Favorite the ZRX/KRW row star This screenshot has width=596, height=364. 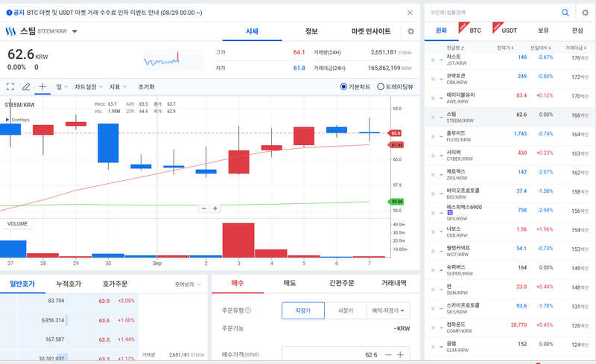tap(433, 175)
